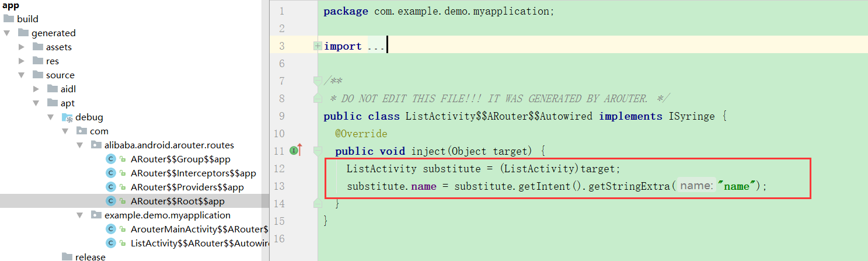This screenshot has height=261, width=868.
Task: Select the release folder icon
Action: (67, 257)
